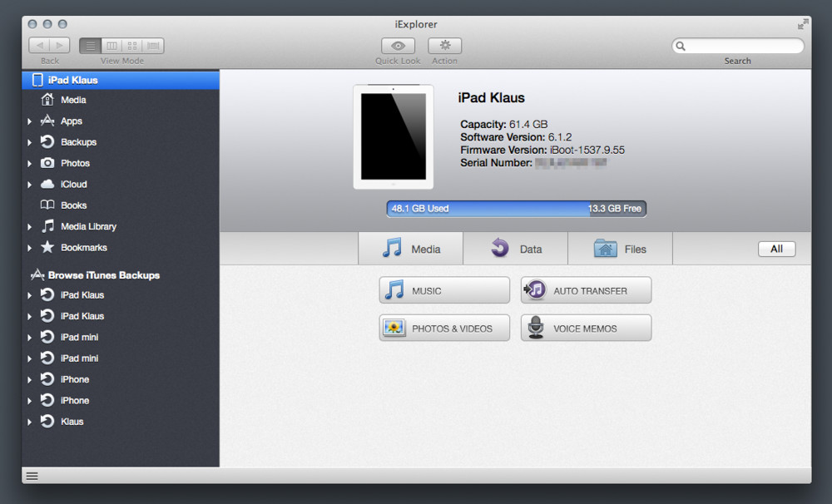Screen dimensions: 832x504
Task: Click the Capacity: 61.4 GB text
Action: click(x=503, y=124)
